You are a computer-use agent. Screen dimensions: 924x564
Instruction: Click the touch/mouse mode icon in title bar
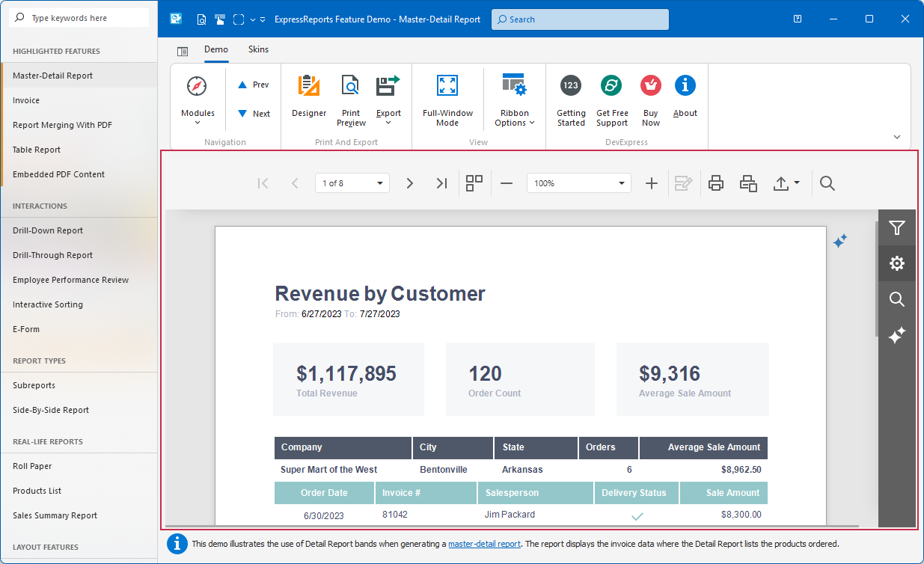point(220,19)
